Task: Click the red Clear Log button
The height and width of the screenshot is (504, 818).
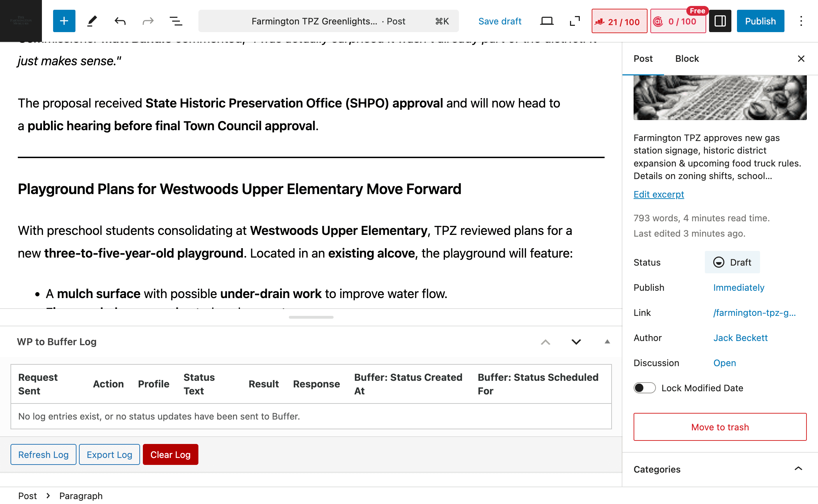Action: click(x=170, y=454)
